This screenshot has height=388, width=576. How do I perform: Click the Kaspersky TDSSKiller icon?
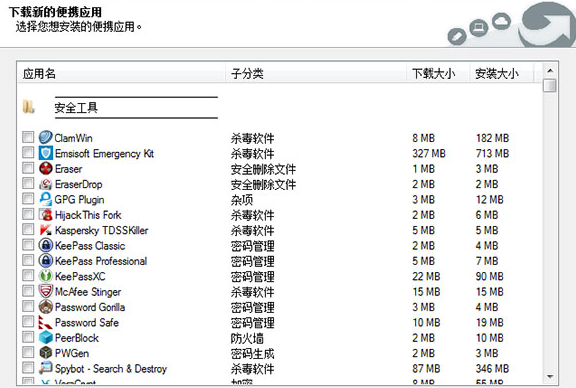click(x=46, y=230)
